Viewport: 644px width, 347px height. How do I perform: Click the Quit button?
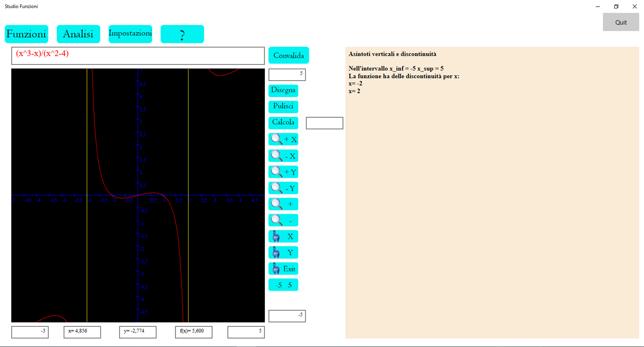[x=621, y=22]
